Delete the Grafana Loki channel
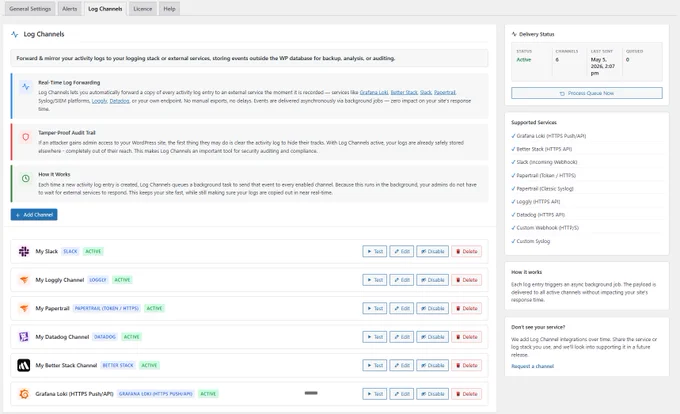The height and width of the screenshot is (414, 680). [x=467, y=394]
